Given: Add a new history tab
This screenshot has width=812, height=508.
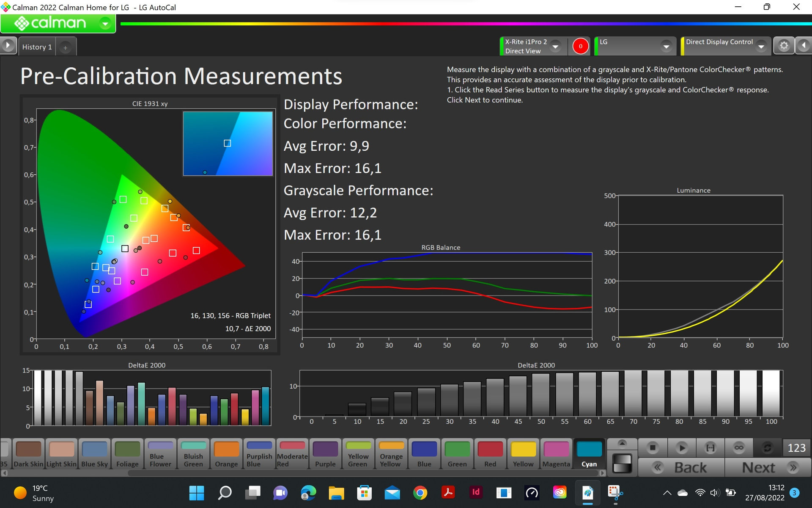Looking at the screenshot, I should point(65,47).
